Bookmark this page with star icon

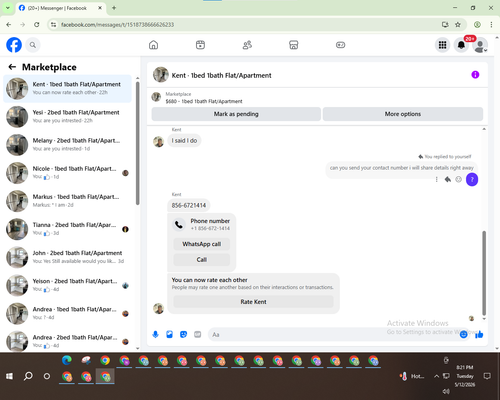458,25
